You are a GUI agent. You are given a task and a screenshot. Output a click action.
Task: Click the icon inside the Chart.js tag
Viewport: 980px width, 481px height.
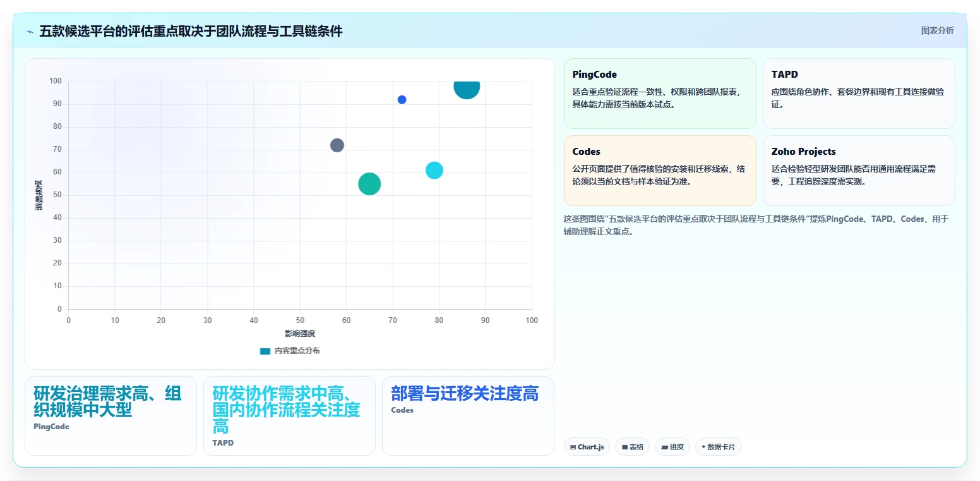[x=573, y=447]
